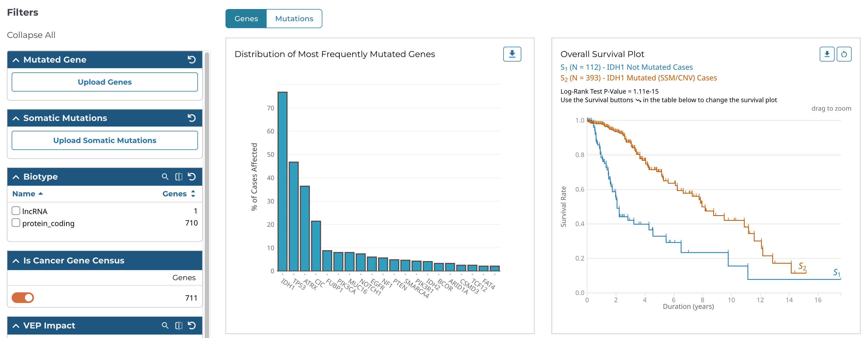
Task: Reset the Somatic Mutations filter
Action: pyautogui.click(x=191, y=118)
